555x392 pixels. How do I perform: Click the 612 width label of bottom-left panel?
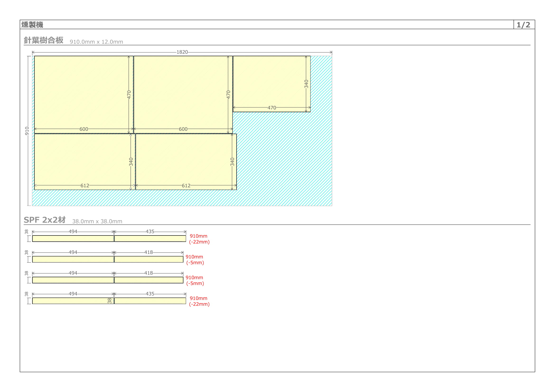pyautogui.click(x=85, y=185)
